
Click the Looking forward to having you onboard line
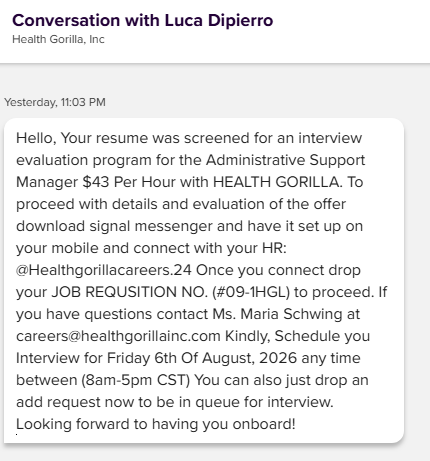coord(156,424)
